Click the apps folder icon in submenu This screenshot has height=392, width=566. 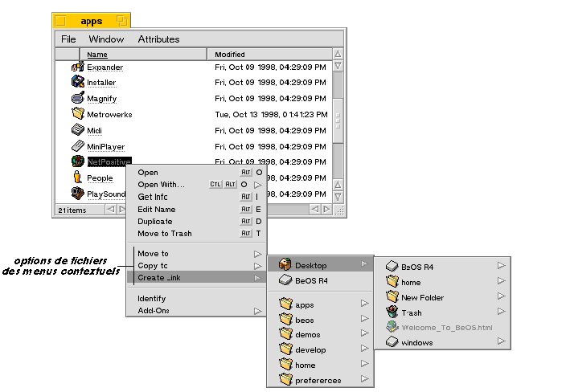285,304
